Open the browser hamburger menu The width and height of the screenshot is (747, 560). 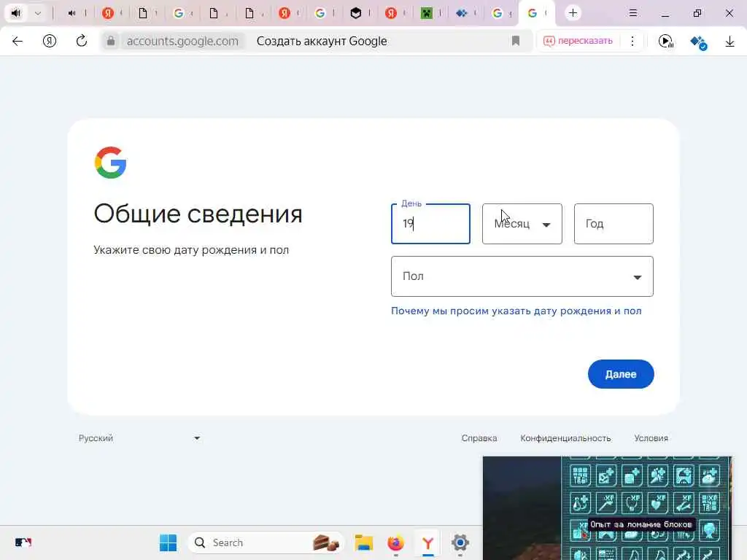pyautogui.click(x=632, y=13)
